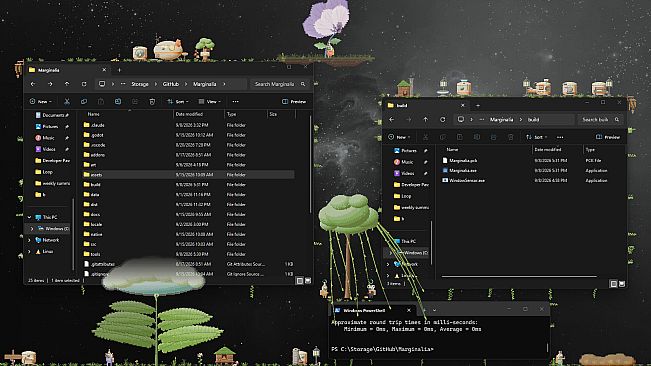This screenshot has width=651, height=366.
Task: Click Storage in the Marginalia window breadcrumb
Action: pos(140,84)
